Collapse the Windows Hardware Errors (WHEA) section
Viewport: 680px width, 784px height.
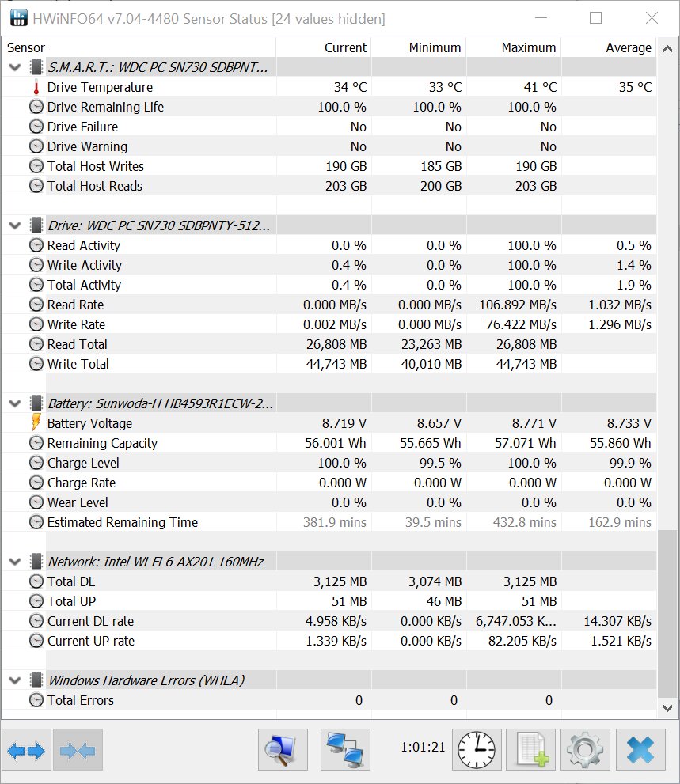[15, 680]
